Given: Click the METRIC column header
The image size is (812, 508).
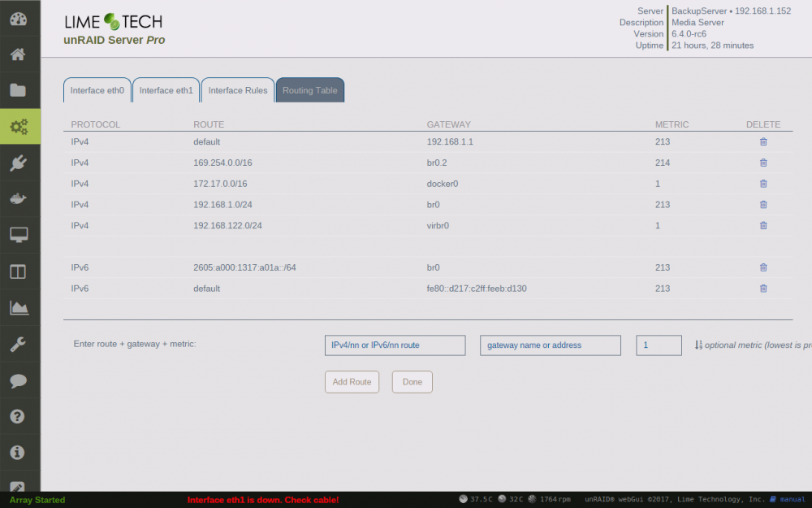Looking at the screenshot, I should pos(672,124).
